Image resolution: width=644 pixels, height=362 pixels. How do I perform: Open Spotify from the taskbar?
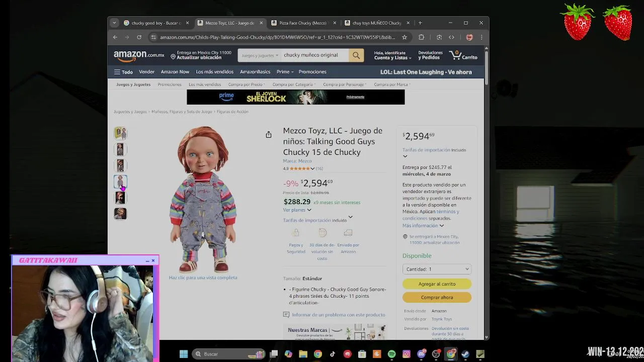(x=392, y=354)
